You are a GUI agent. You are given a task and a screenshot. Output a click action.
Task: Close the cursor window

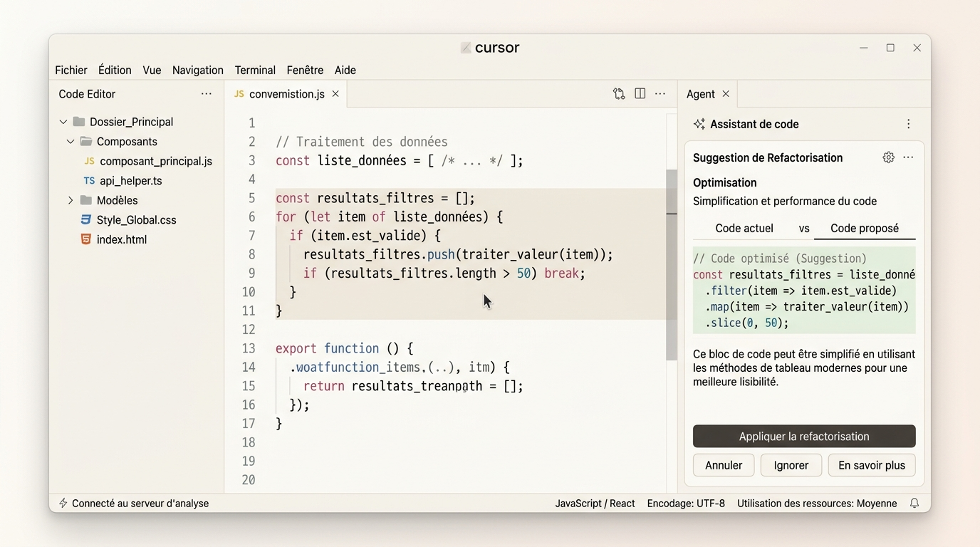tap(917, 48)
